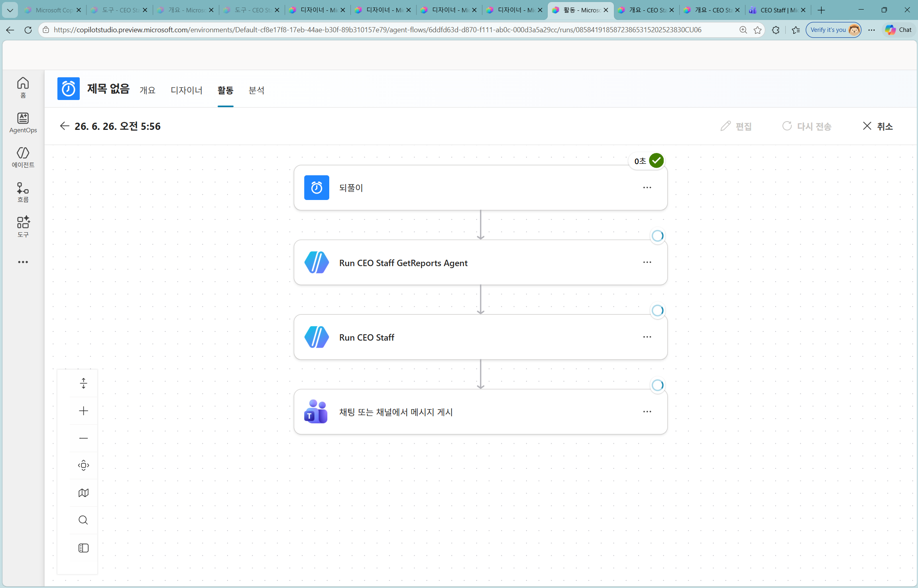Open AgentOps in the sidebar
Viewport: 918px width, 588px height.
point(23,123)
